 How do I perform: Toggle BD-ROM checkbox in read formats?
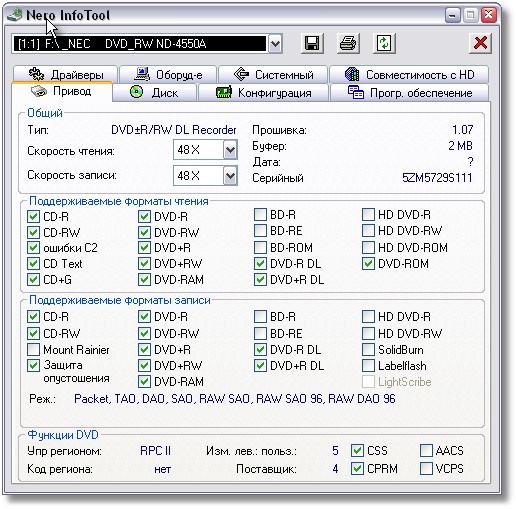pos(260,248)
